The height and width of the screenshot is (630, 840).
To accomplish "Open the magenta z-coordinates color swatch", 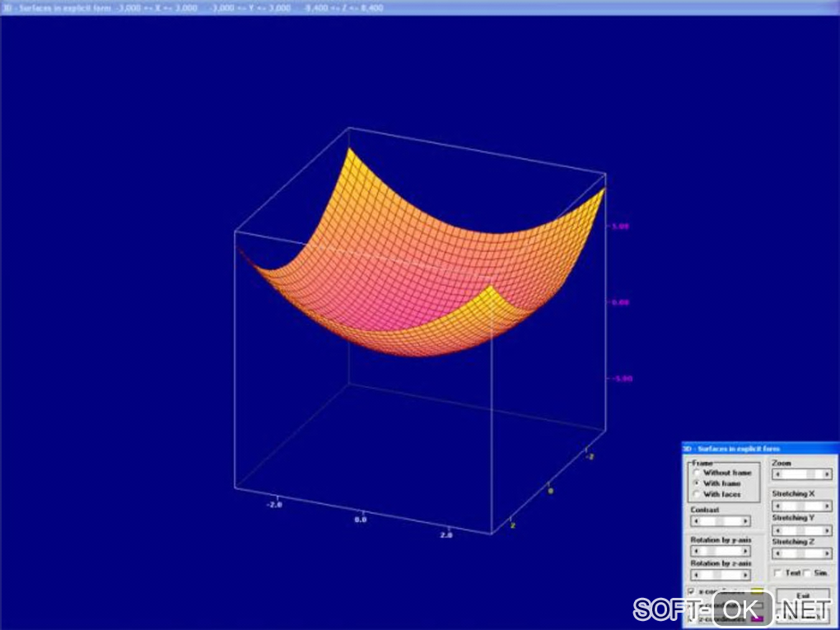I will (757, 618).
